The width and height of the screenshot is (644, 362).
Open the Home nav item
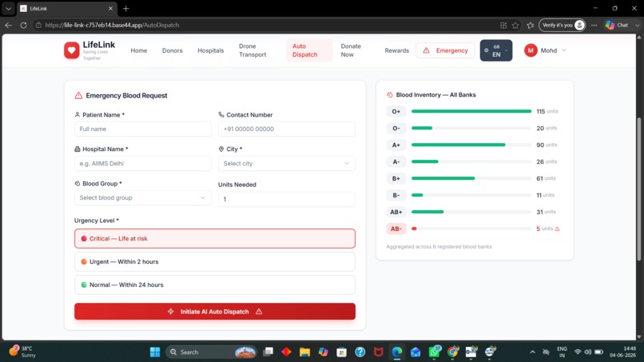139,50
